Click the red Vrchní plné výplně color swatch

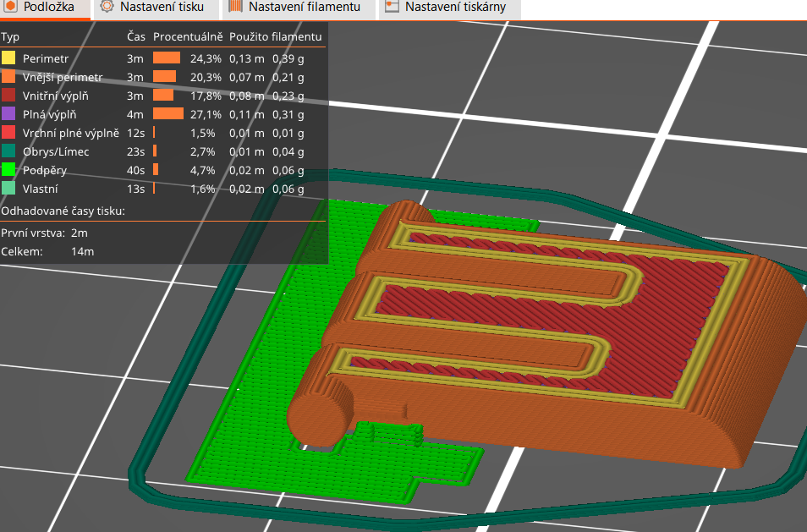click(10, 133)
